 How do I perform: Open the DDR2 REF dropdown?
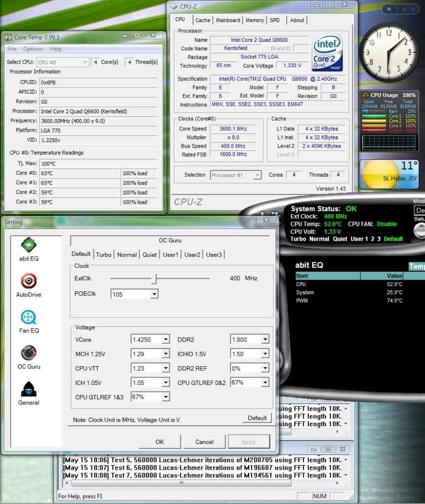click(x=265, y=368)
